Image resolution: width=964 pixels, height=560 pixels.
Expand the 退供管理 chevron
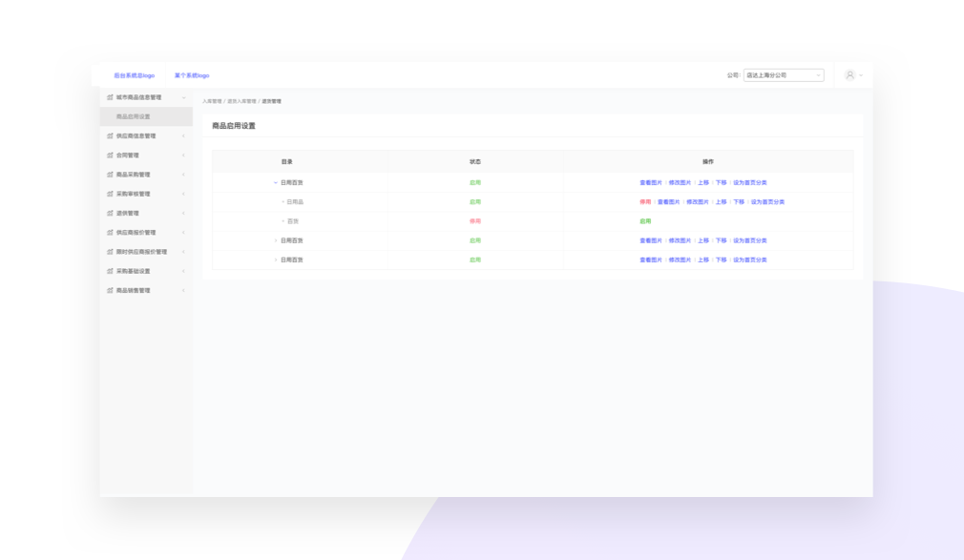coord(183,214)
